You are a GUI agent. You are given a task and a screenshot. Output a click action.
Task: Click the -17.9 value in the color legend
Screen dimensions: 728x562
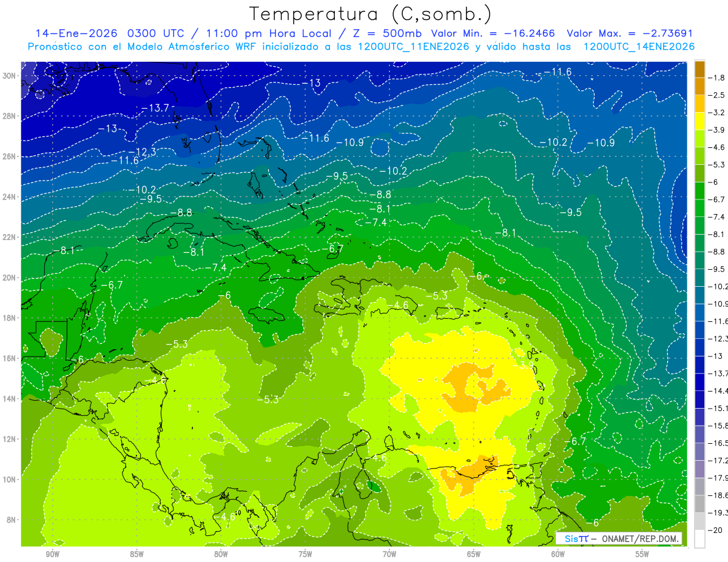pos(718,478)
